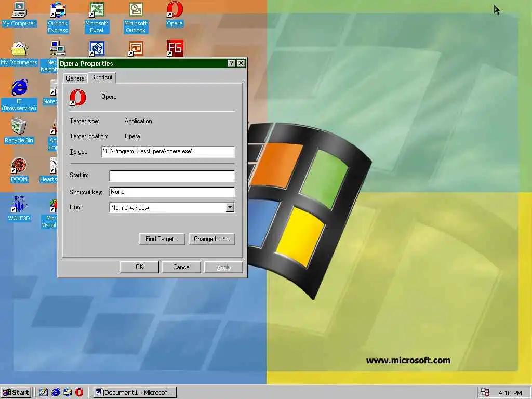Confirm with the OK button

click(139, 267)
